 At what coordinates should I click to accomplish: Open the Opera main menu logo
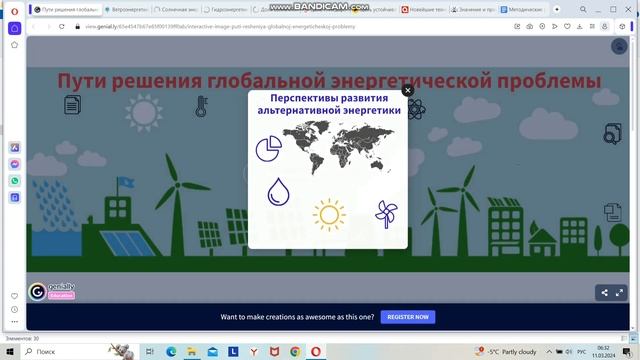(15, 11)
